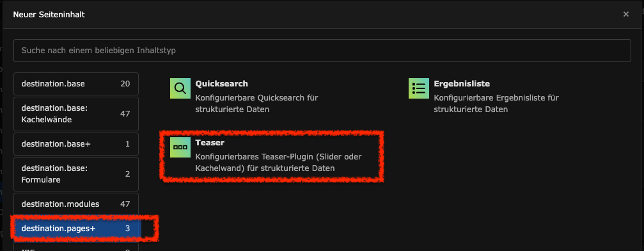Click the Quicksearch description text
Viewport: 644px width, 251px height.
pos(256,104)
